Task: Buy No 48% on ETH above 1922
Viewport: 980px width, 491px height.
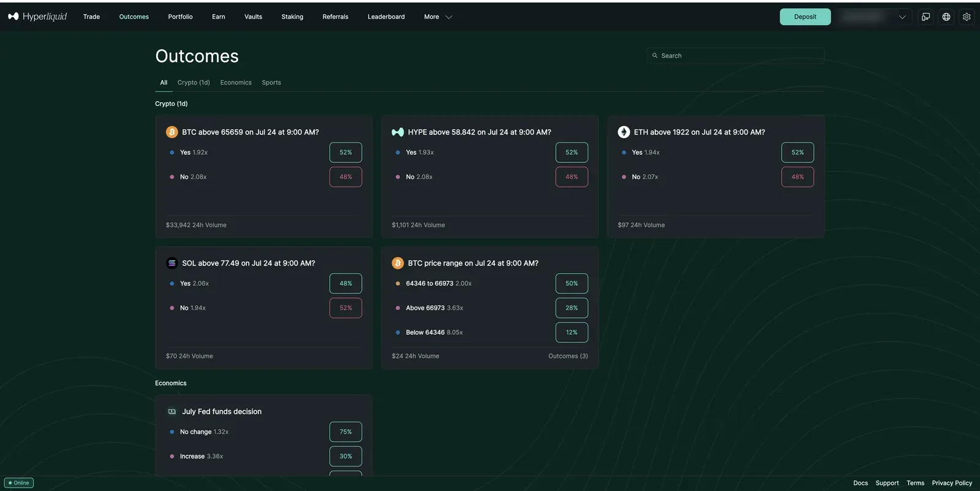Action: [797, 177]
